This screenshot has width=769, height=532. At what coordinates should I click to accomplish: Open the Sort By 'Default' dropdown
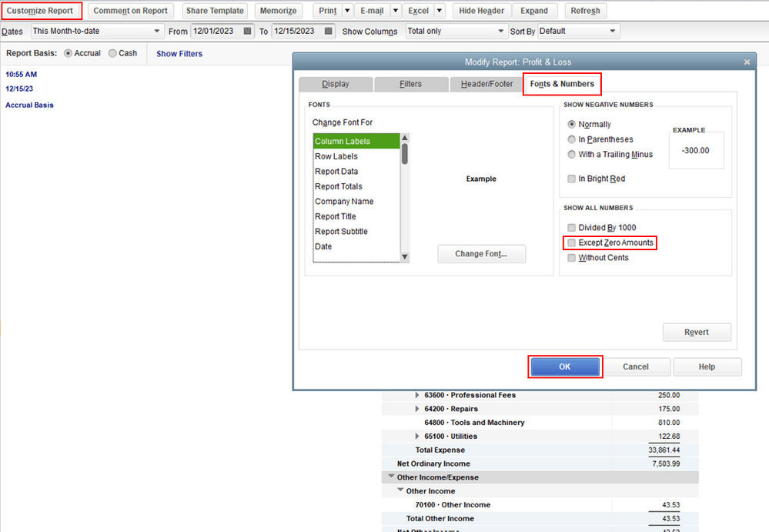coord(610,31)
